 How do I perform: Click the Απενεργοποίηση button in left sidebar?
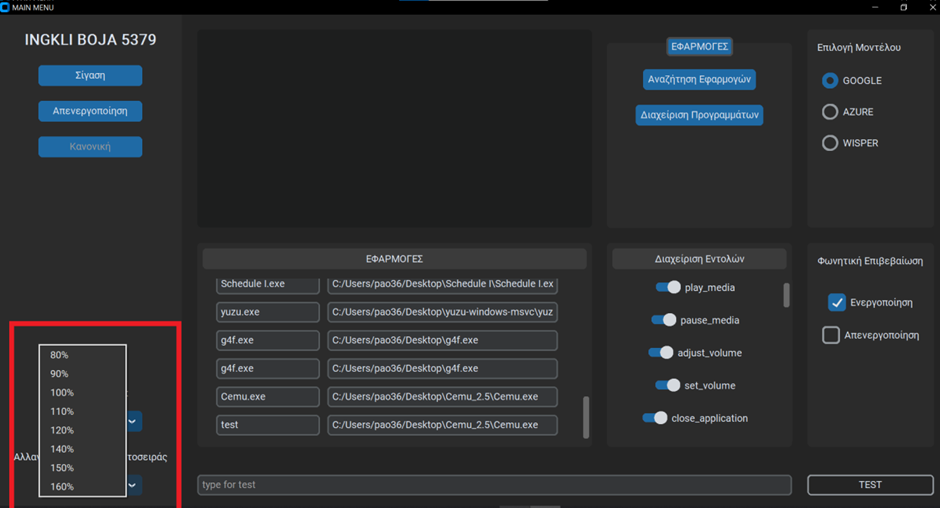pyautogui.click(x=90, y=111)
